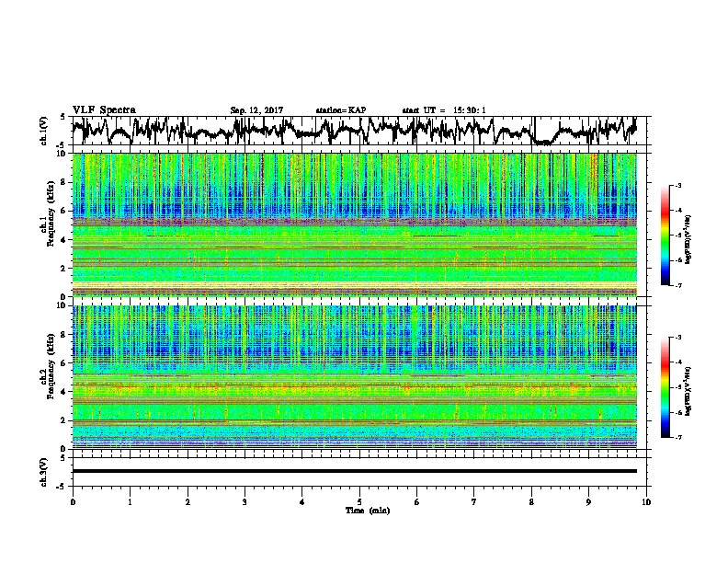Click the ch.2 color bar log(PSD) units label
The height and width of the screenshot is (563, 728).
pos(688,391)
